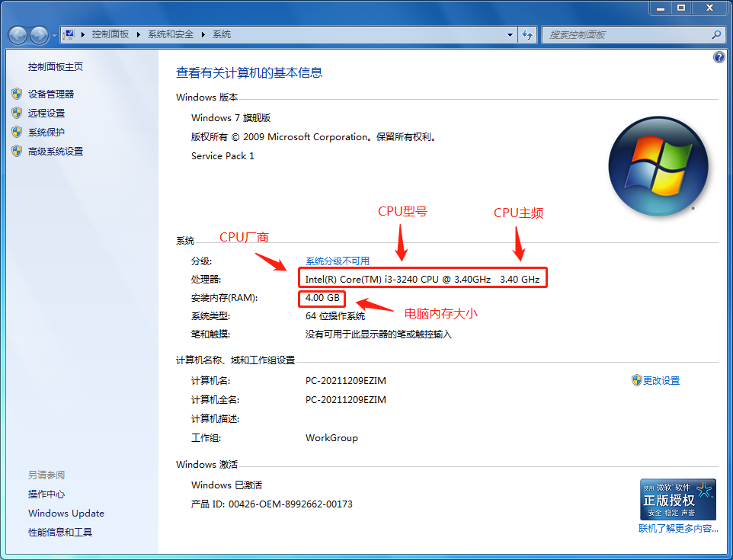
Task: Click the Device Manager shield icon
Action: click(x=17, y=93)
